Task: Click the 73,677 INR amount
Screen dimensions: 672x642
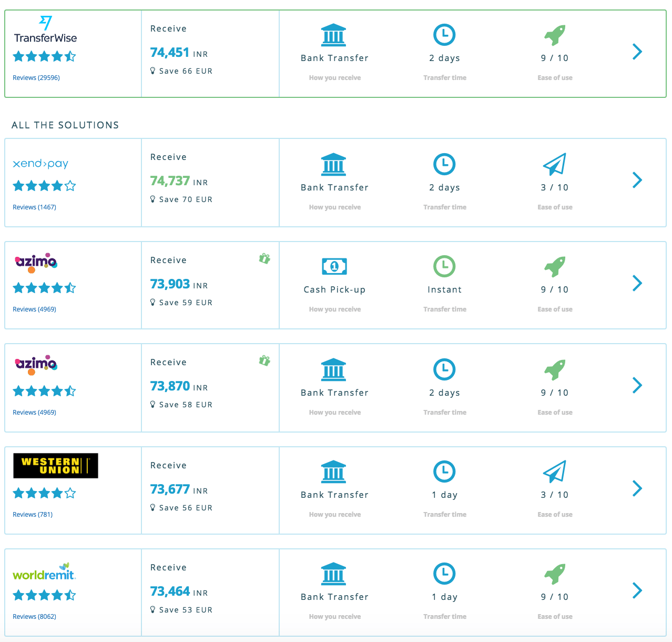Action: pos(179,489)
